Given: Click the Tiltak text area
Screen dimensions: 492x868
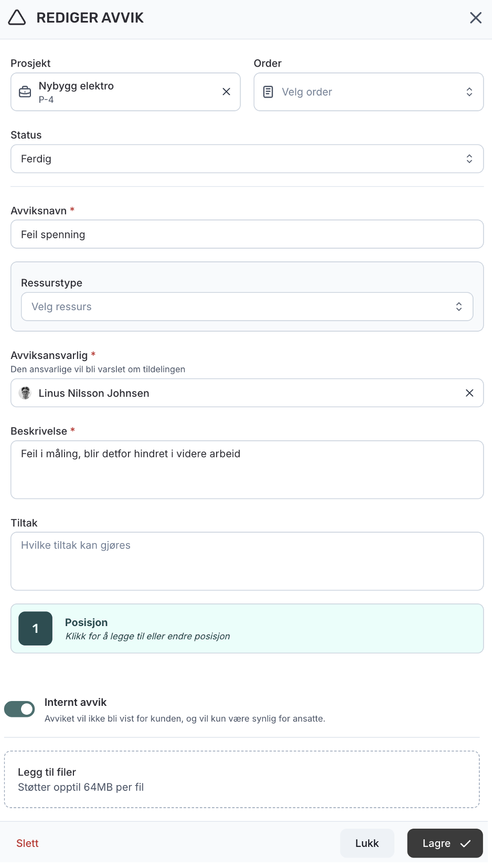Looking at the screenshot, I should [x=247, y=561].
